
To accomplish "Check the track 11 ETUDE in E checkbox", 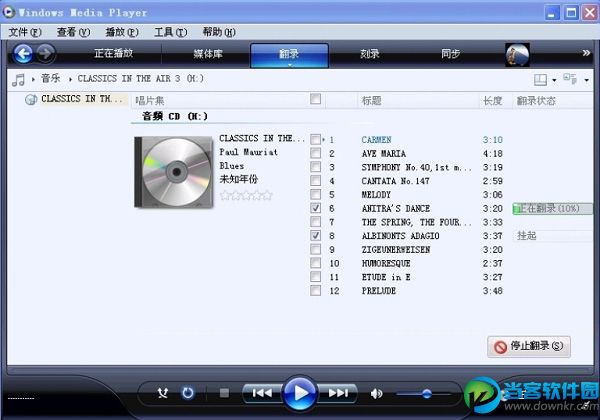I will click(x=316, y=277).
